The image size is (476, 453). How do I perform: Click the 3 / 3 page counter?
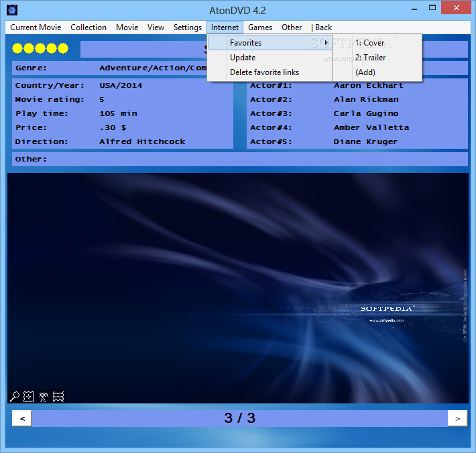[240, 418]
